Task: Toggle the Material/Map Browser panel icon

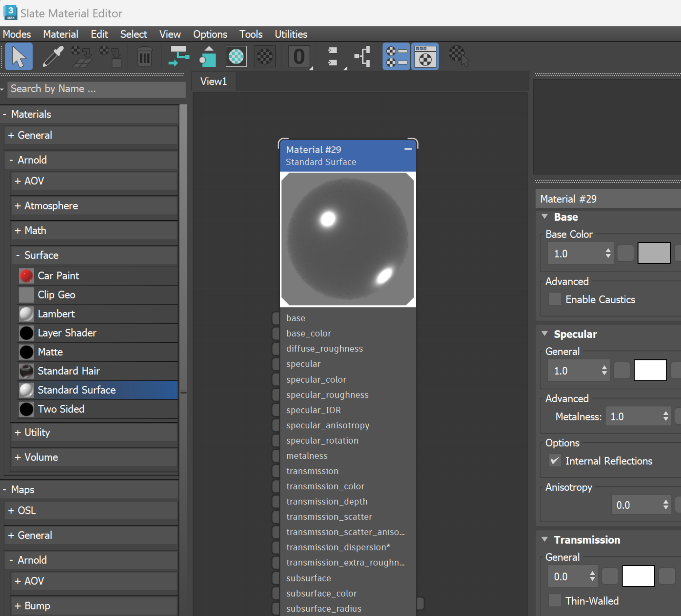Action: [396, 57]
